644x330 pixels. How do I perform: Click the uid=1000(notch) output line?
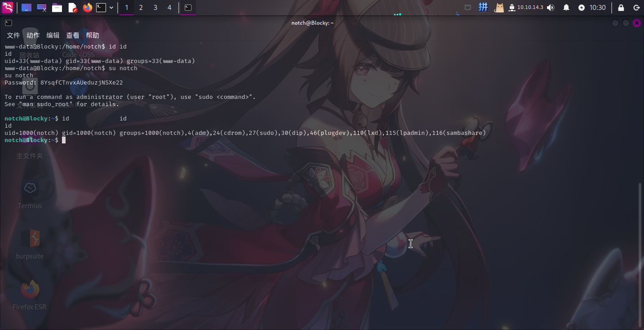click(245, 133)
